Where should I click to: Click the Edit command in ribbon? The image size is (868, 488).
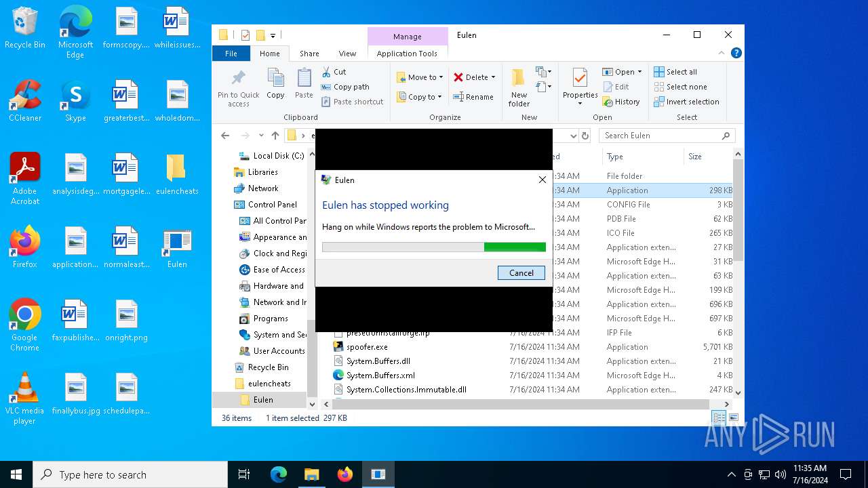(x=616, y=87)
